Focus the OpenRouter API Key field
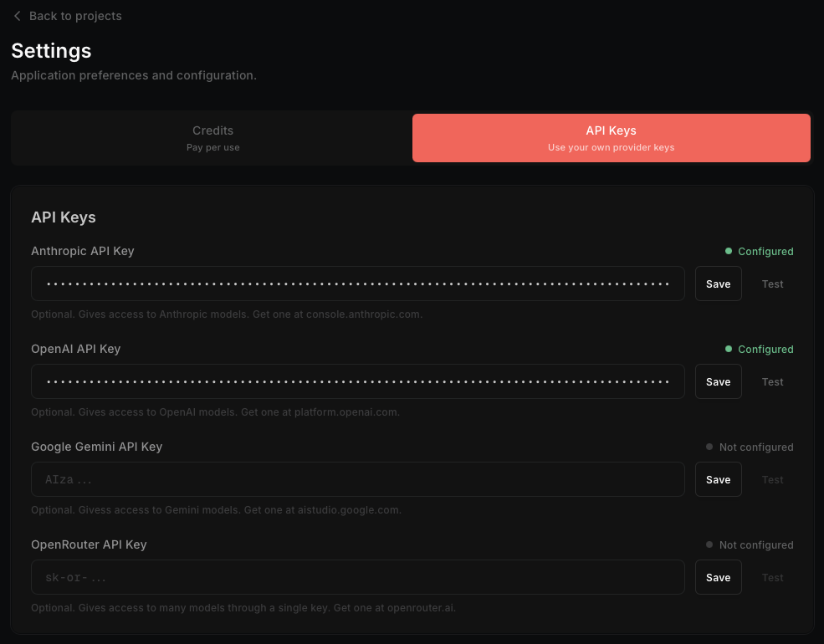This screenshot has width=824, height=644. click(x=358, y=577)
